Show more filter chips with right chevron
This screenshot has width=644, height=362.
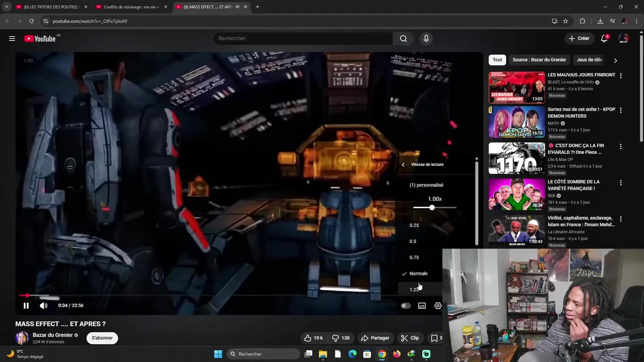[615, 60]
